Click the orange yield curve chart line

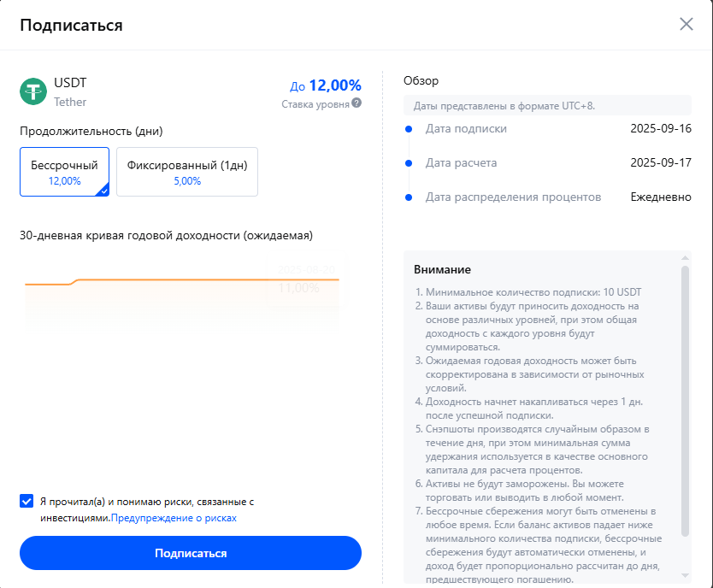(x=182, y=280)
